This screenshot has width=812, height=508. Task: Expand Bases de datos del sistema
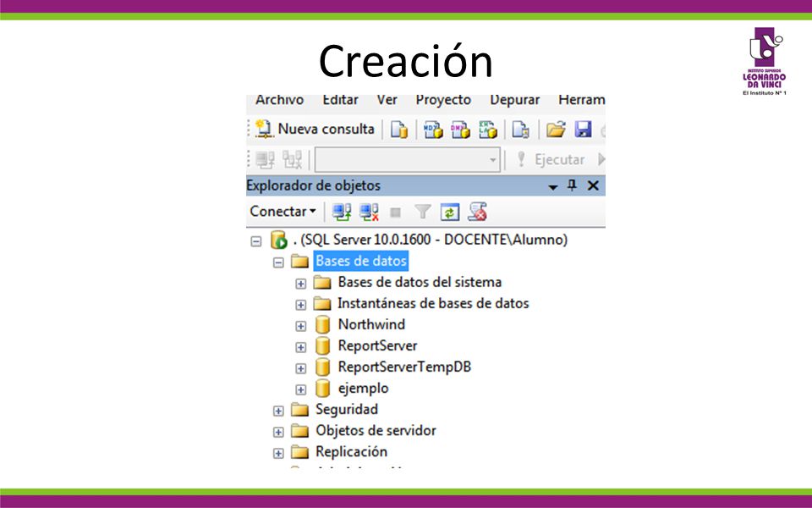(301, 284)
